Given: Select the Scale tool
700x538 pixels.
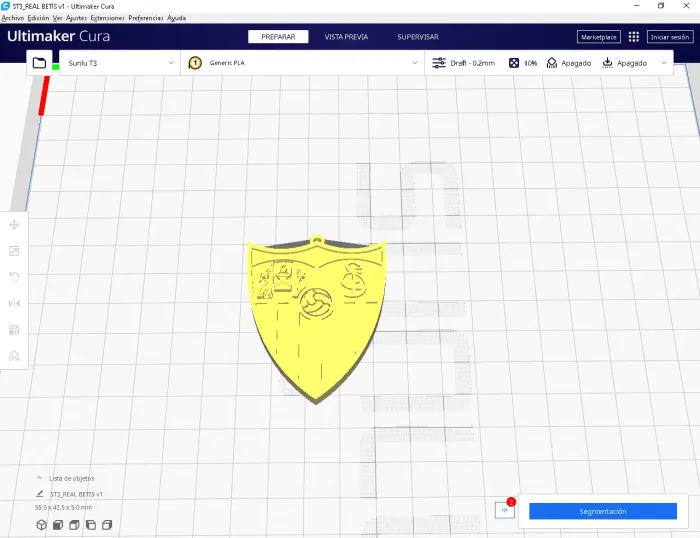Looking at the screenshot, I should pyautogui.click(x=14, y=251).
